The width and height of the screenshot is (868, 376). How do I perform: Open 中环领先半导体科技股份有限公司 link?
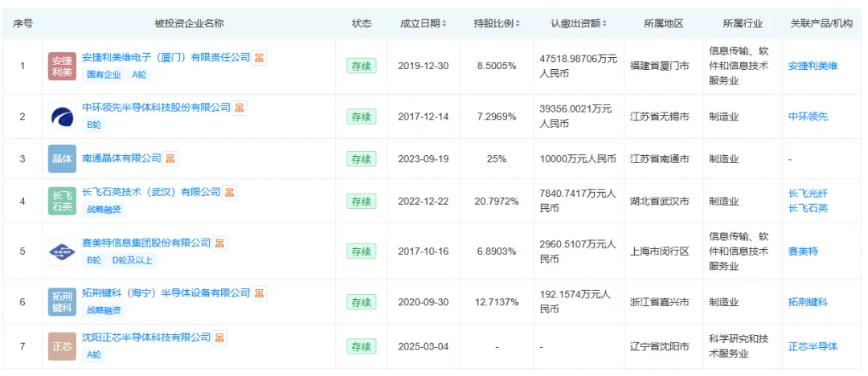[156, 108]
